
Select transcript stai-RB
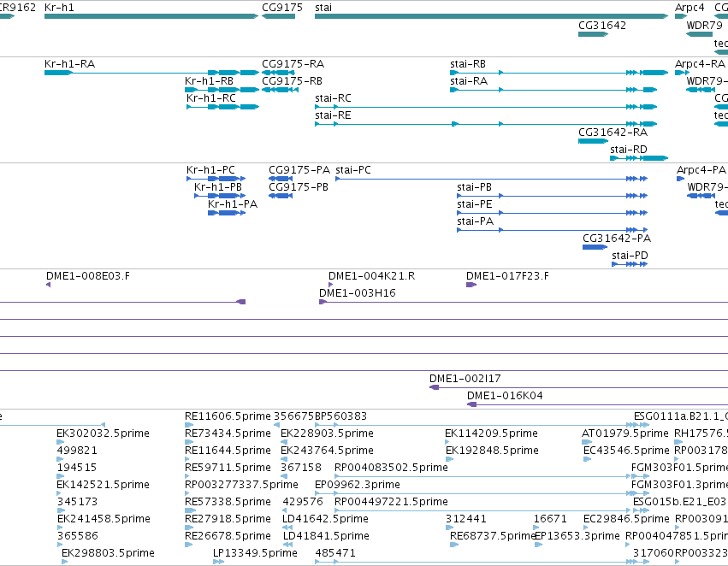click(x=559, y=73)
